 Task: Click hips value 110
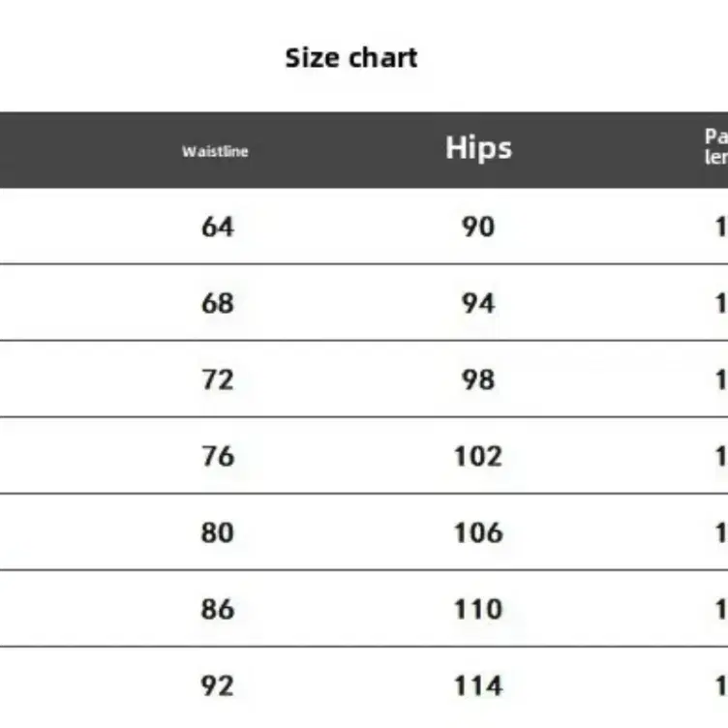[x=478, y=609]
